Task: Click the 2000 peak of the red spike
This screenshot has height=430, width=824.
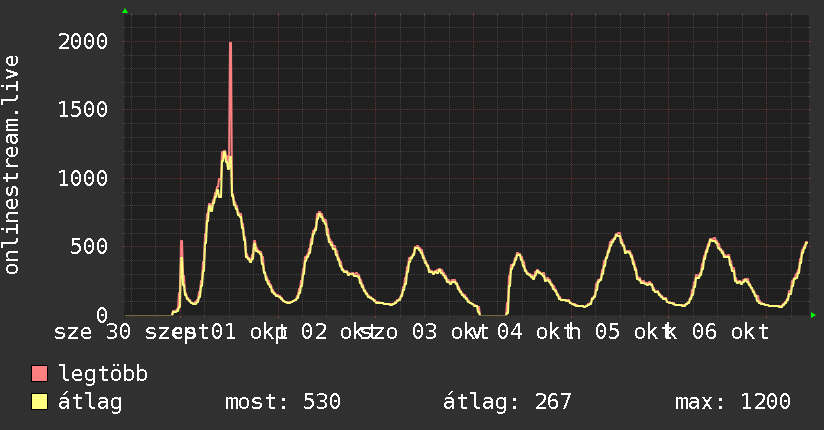Action: click(230, 43)
